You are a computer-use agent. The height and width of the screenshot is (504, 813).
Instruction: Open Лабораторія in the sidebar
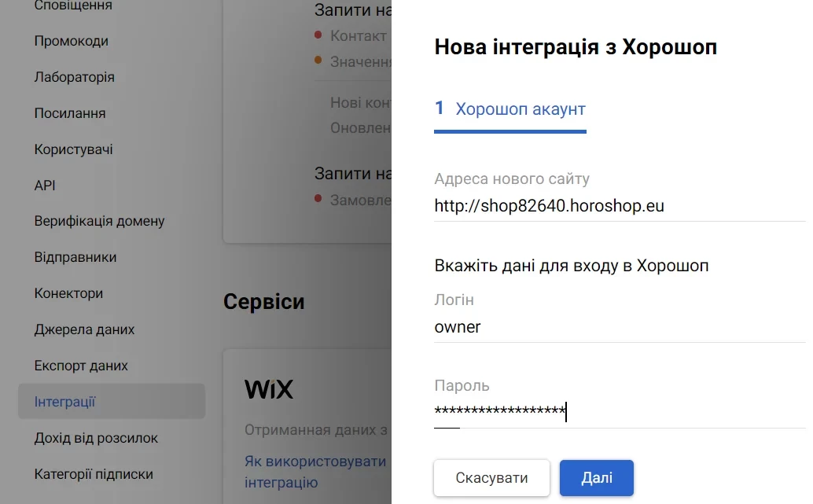[74, 77]
